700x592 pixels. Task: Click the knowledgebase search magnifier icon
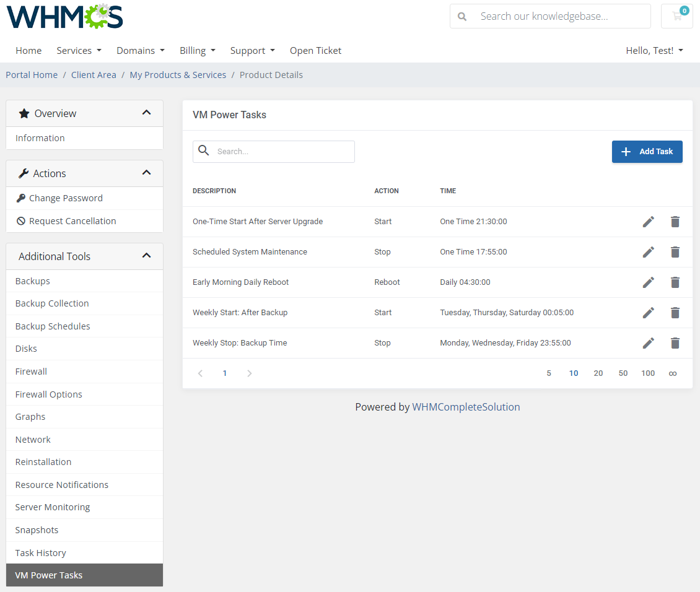462,17
